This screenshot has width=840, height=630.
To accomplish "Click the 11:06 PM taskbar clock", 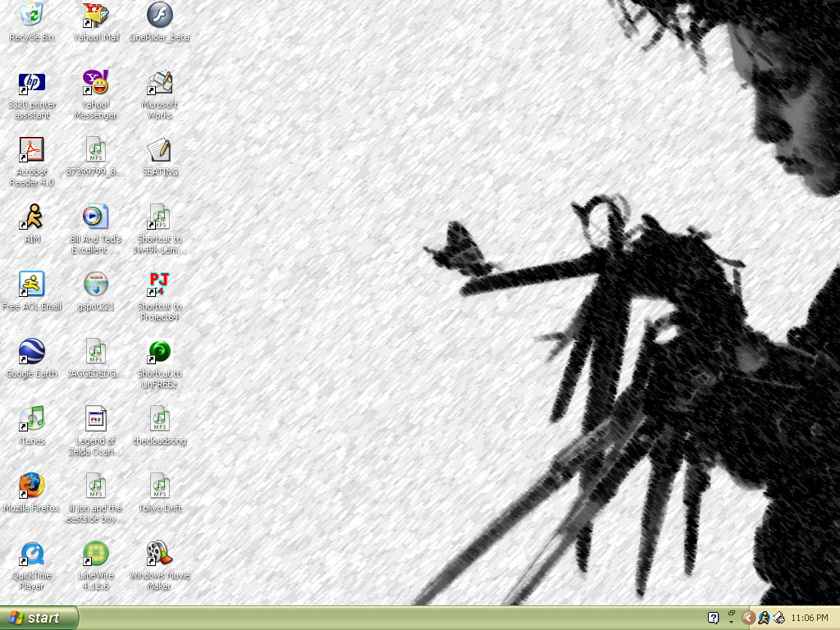I will point(810,619).
